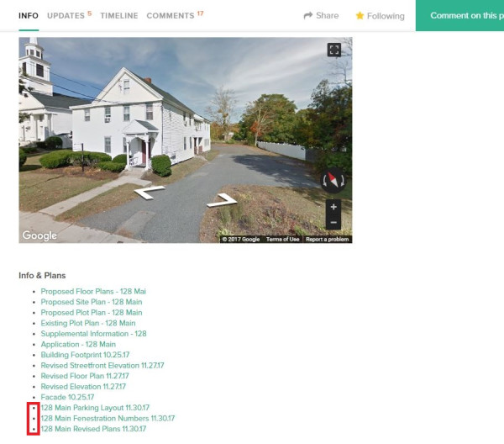Viewport: 504px width, 444px height.
Task: Click the Comment on this project button
Action: point(459,15)
